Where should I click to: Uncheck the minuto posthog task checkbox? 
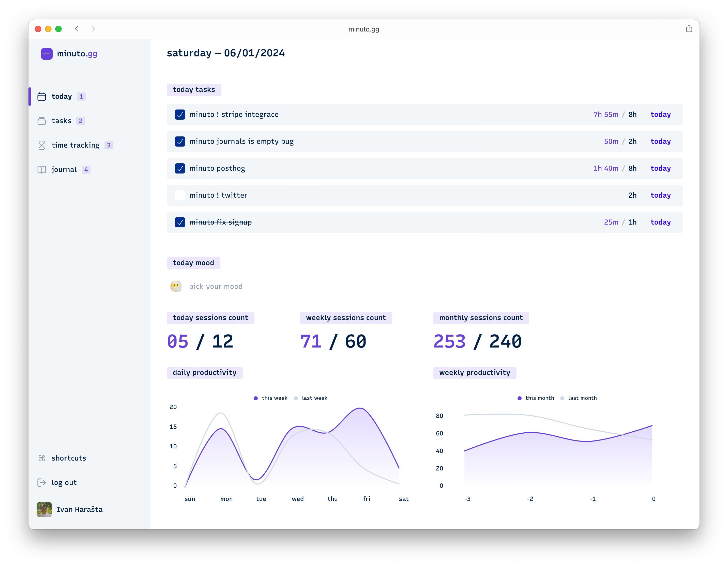click(x=180, y=169)
